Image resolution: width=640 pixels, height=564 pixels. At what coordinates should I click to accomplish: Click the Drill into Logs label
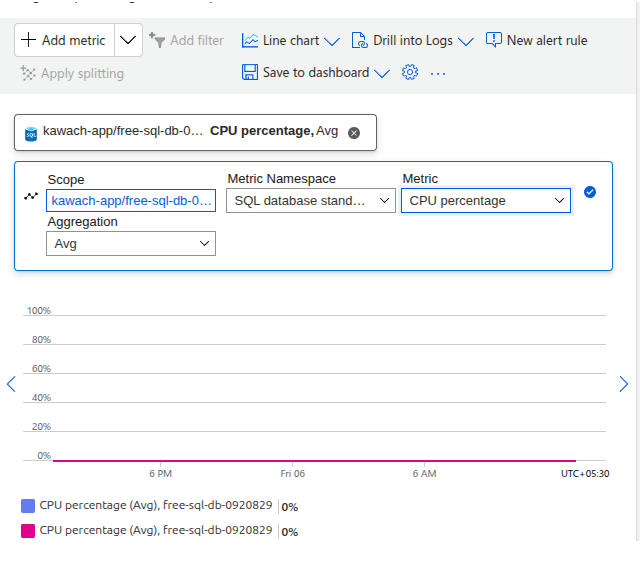tap(413, 40)
